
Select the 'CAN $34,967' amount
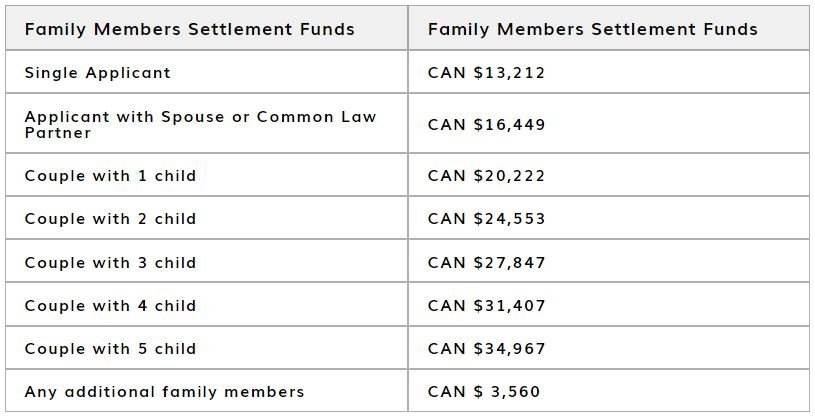click(486, 348)
